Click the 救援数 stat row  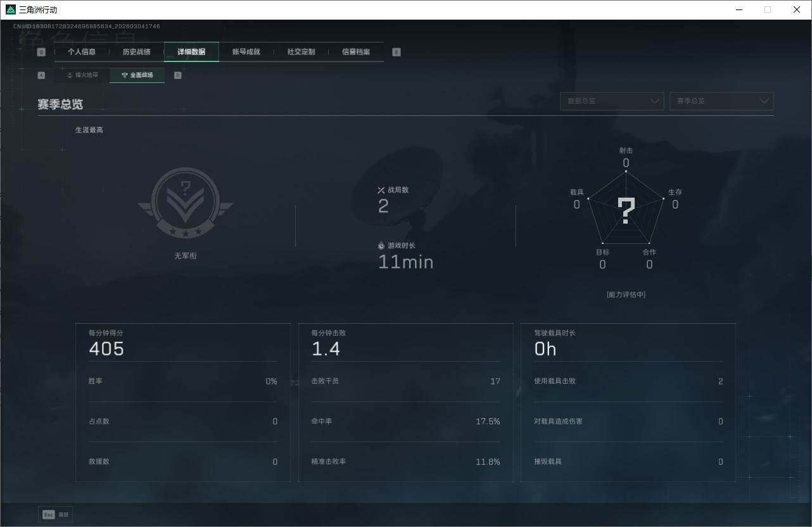coord(183,462)
